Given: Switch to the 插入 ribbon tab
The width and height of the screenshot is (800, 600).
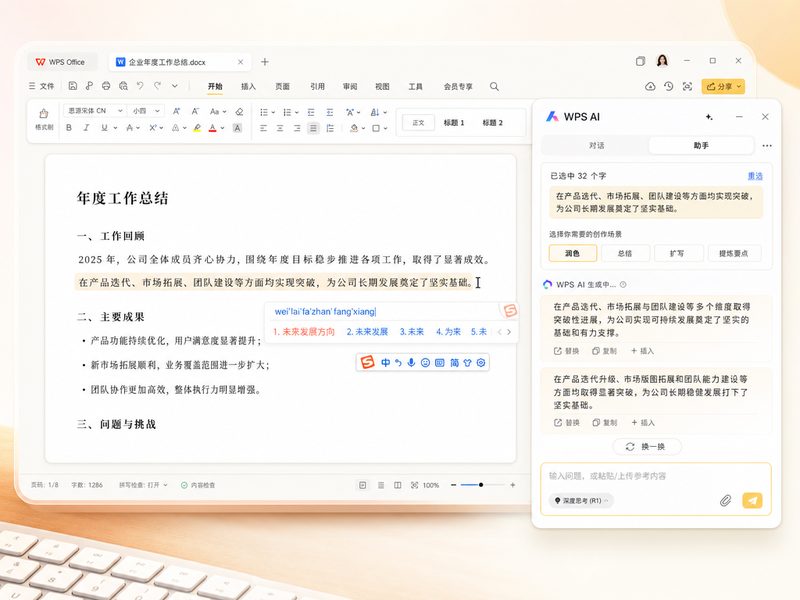Looking at the screenshot, I should point(248,86).
